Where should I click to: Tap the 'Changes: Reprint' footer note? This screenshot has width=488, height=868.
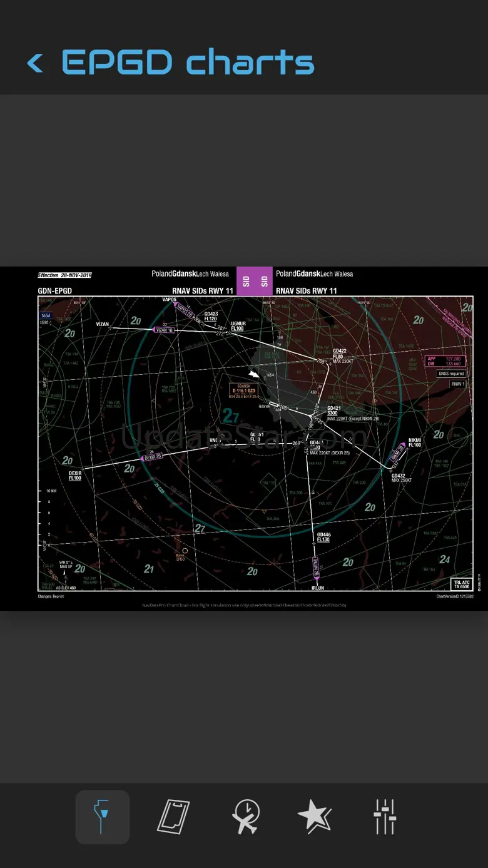(x=51, y=596)
